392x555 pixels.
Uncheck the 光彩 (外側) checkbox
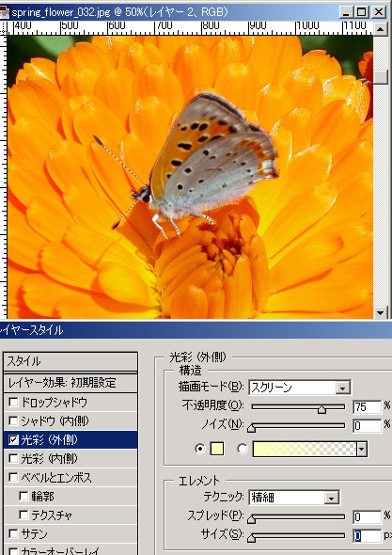coord(13,439)
